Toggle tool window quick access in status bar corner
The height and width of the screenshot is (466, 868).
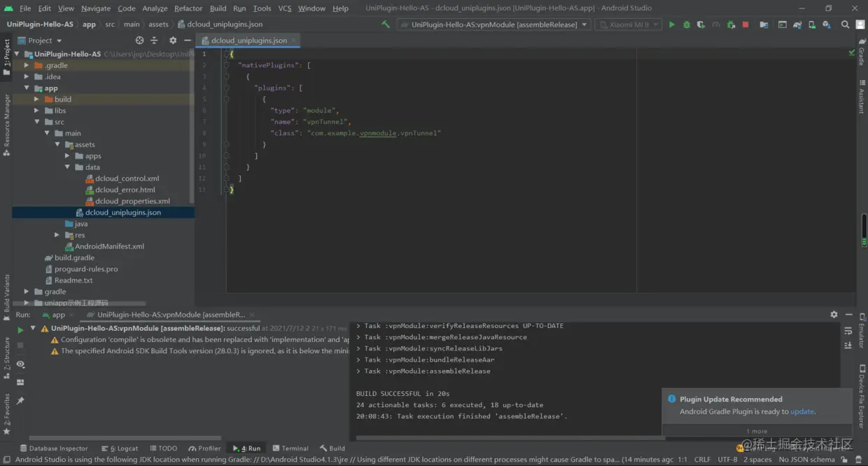pyautogui.click(x=6, y=460)
